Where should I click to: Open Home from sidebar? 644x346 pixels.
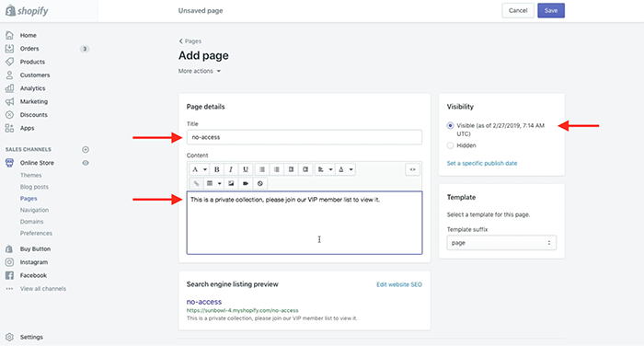[x=28, y=35]
